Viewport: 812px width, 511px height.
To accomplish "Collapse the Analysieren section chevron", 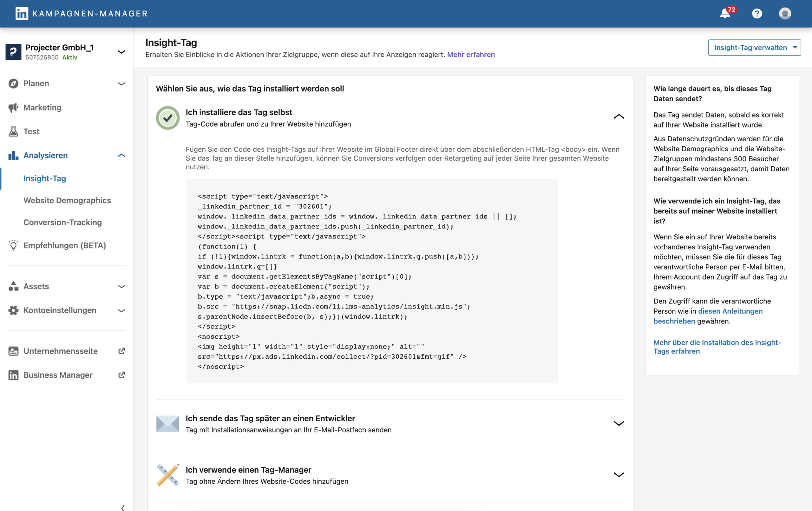I will 121,155.
